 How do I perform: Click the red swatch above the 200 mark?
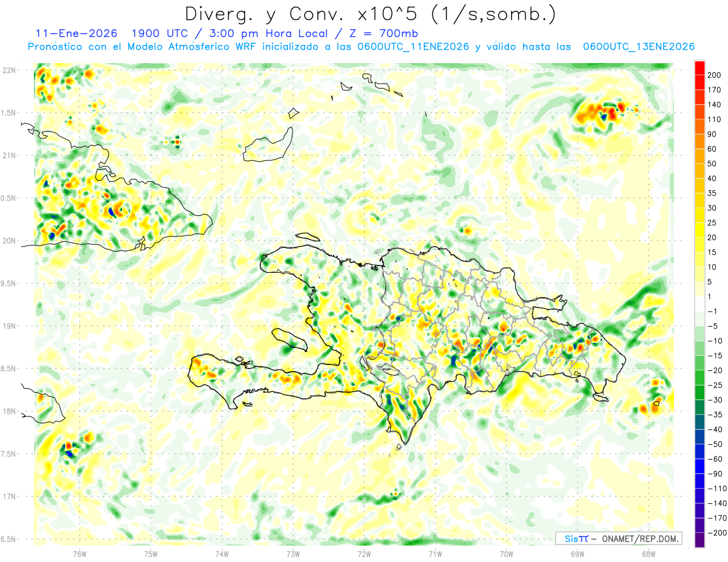coord(699,68)
